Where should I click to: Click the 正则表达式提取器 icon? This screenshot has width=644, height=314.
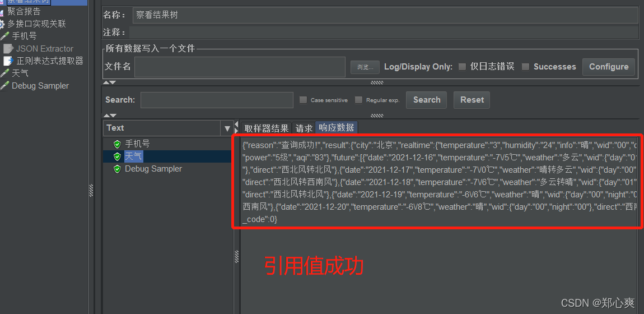[8, 61]
